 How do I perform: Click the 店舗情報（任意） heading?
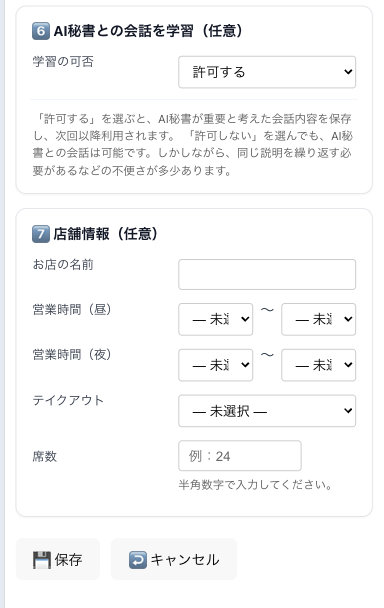pyautogui.click(x=106, y=234)
